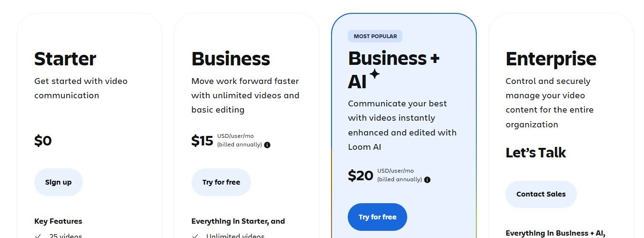Click the Contact Sales button
This screenshot has width=644, height=238.
click(541, 194)
